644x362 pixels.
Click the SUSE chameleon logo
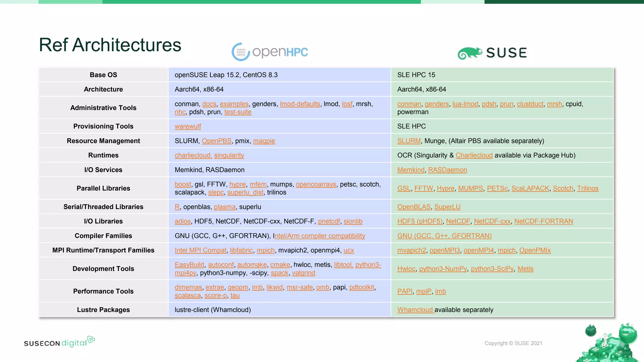(x=492, y=53)
